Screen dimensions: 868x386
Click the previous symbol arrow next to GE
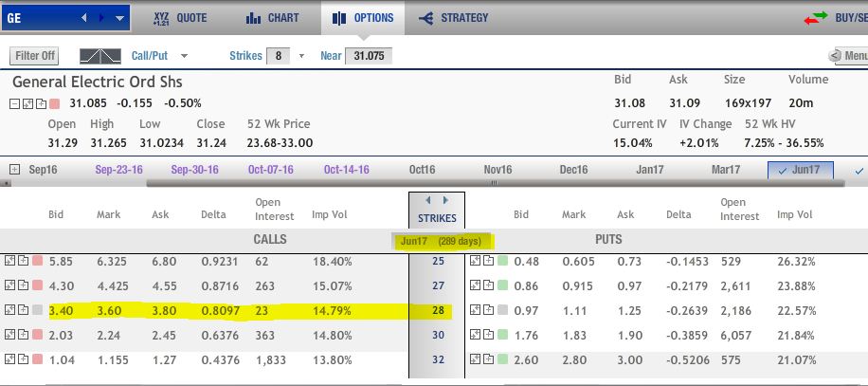pos(86,17)
